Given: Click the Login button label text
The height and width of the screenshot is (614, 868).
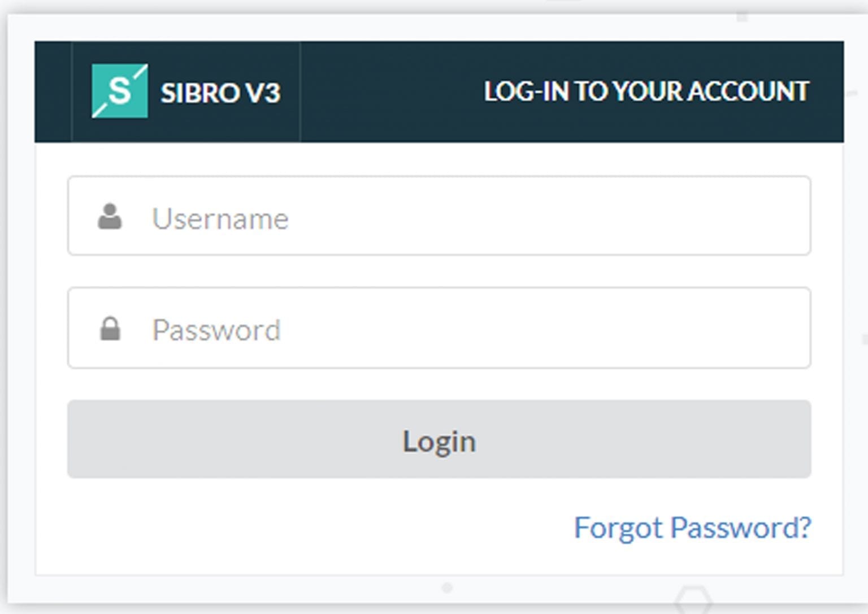Looking at the screenshot, I should [439, 440].
